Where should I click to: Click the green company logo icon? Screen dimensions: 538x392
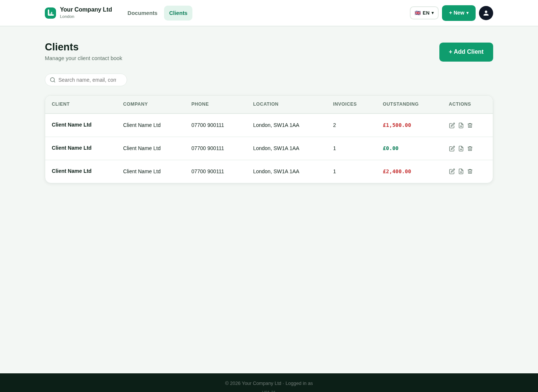pyautogui.click(x=50, y=13)
